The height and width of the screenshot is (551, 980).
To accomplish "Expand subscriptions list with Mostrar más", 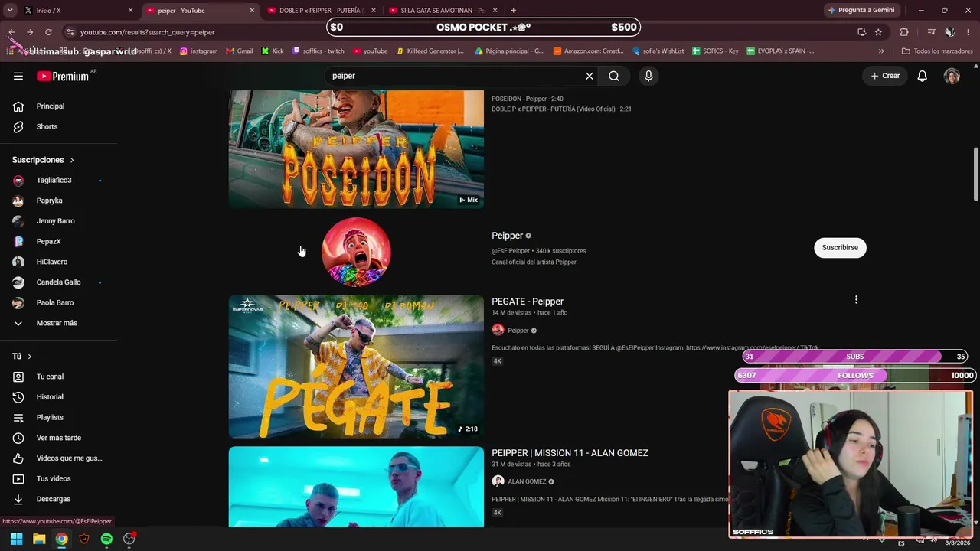I will tap(58, 323).
